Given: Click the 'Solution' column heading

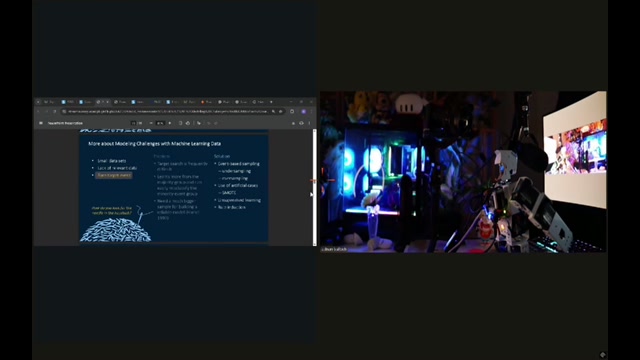Looking at the screenshot, I should click(x=222, y=156).
